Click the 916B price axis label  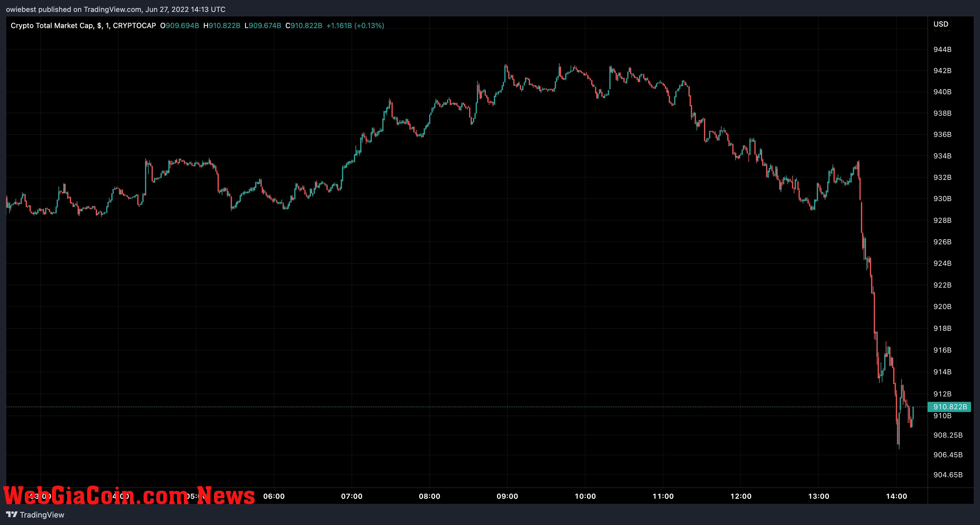942,350
